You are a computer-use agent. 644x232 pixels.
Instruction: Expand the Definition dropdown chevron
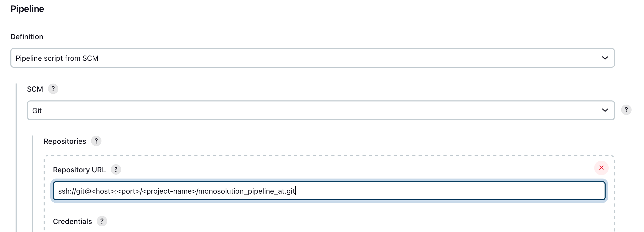point(605,58)
